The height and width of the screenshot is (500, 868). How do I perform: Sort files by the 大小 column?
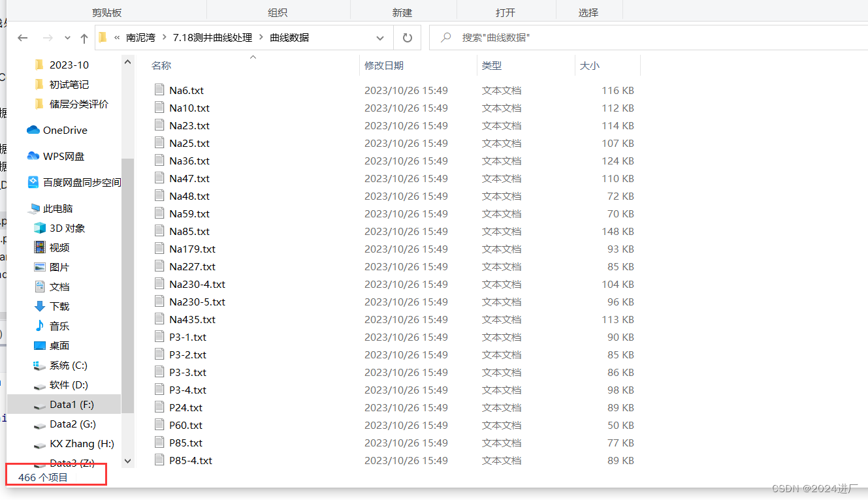click(590, 66)
